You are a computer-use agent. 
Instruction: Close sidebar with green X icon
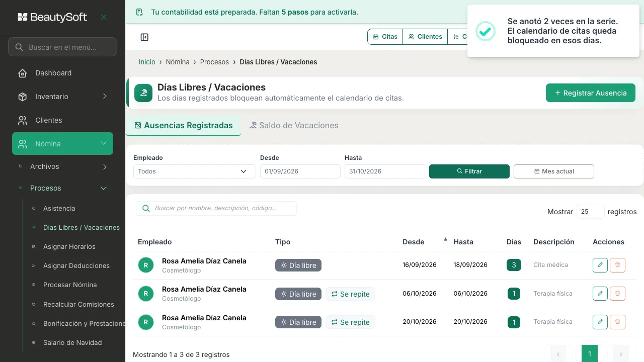pyautogui.click(x=104, y=17)
